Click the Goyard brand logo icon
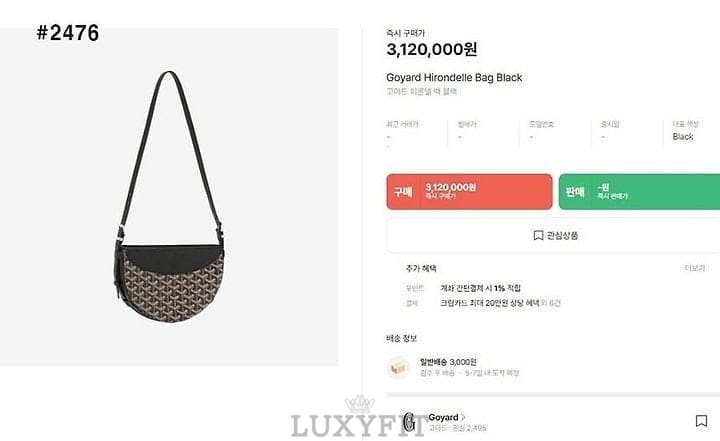Image resolution: width=720 pixels, height=441 pixels. click(x=410, y=422)
